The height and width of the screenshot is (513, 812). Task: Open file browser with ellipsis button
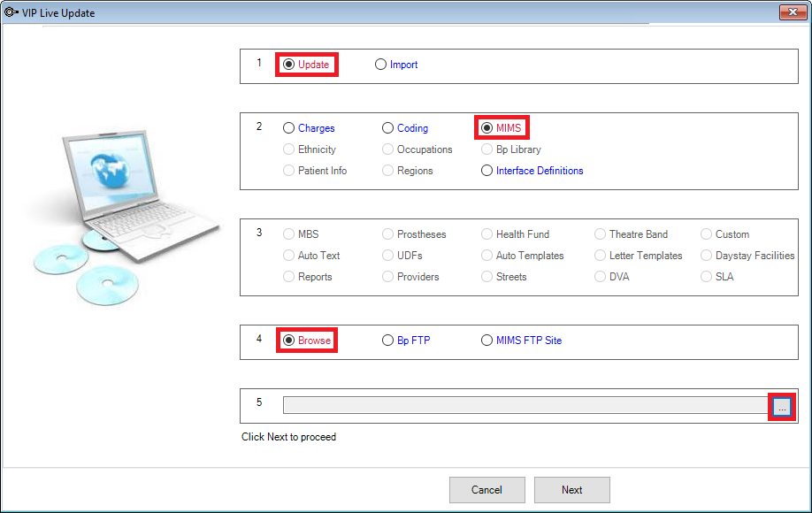click(x=782, y=407)
